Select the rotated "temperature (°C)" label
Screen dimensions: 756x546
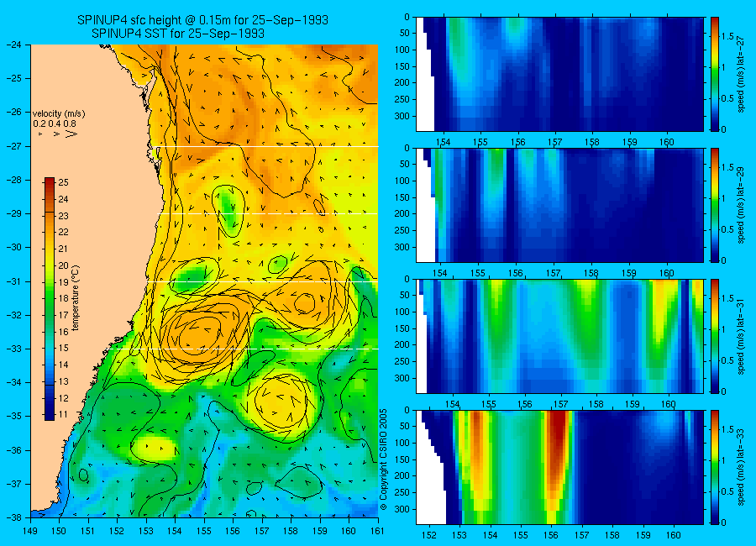click(76, 298)
